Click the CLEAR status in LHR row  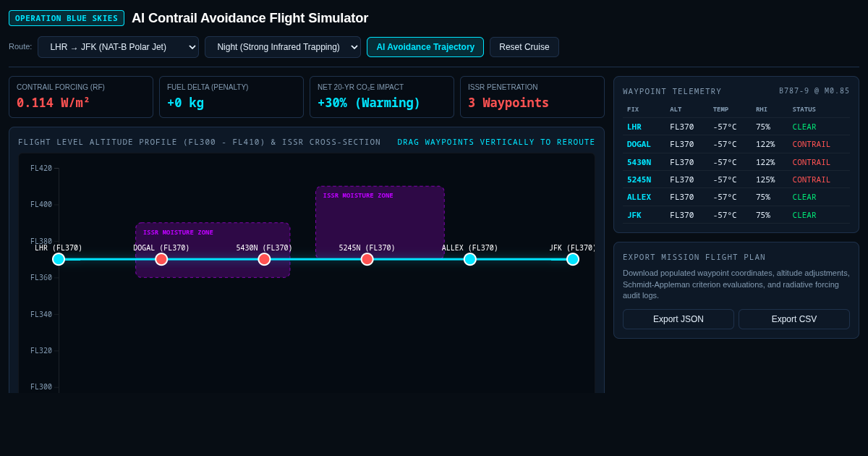click(804, 127)
